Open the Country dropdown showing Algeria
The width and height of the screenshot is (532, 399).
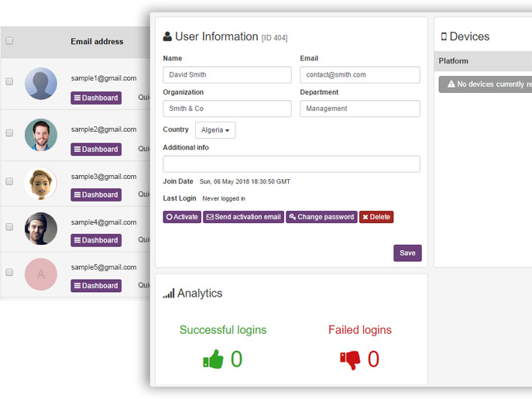215,130
